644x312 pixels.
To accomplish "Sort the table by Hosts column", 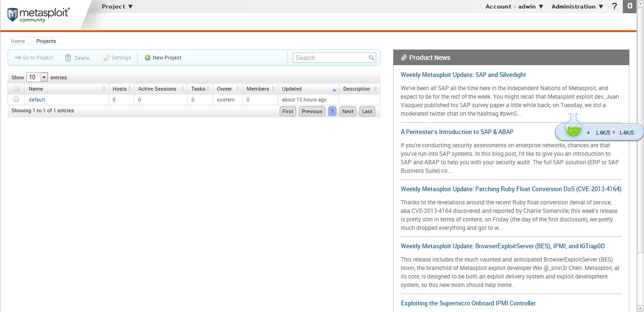I will click(122, 89).
